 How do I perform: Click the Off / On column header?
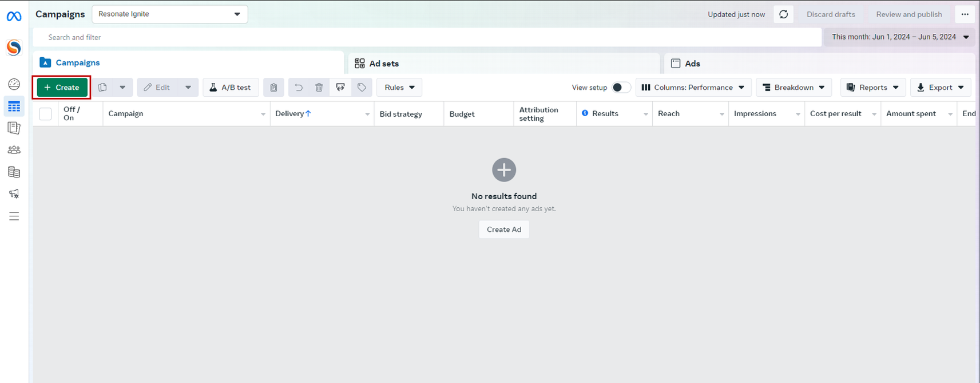80,114
